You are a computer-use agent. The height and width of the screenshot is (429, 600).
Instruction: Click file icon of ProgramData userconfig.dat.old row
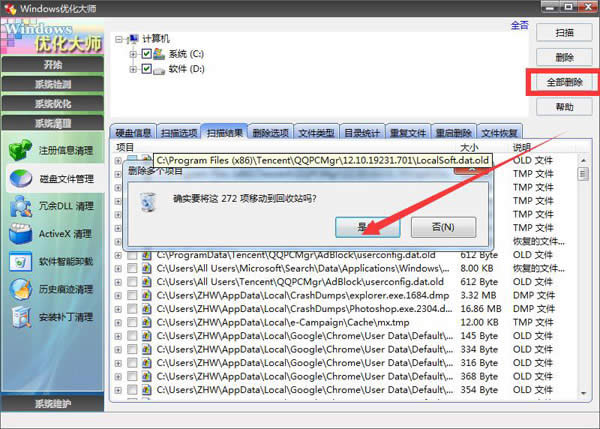pos(146,255)
